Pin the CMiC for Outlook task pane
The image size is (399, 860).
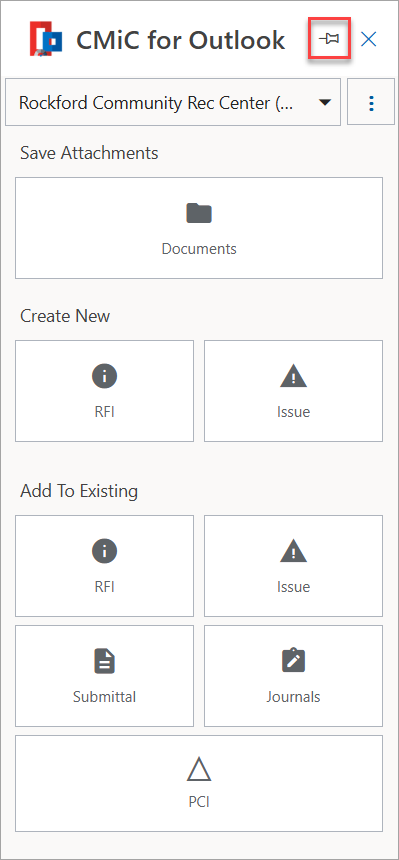tap(329, 39)
